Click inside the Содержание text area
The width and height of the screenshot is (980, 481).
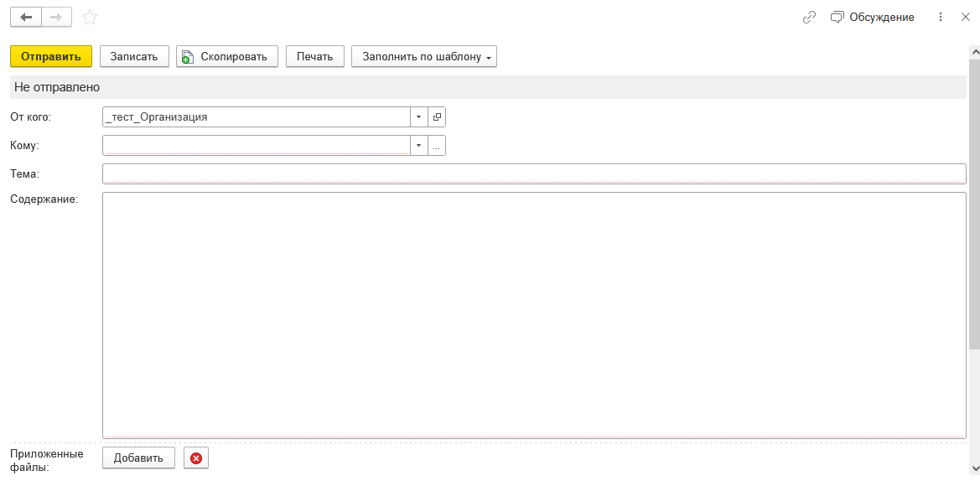533,314
